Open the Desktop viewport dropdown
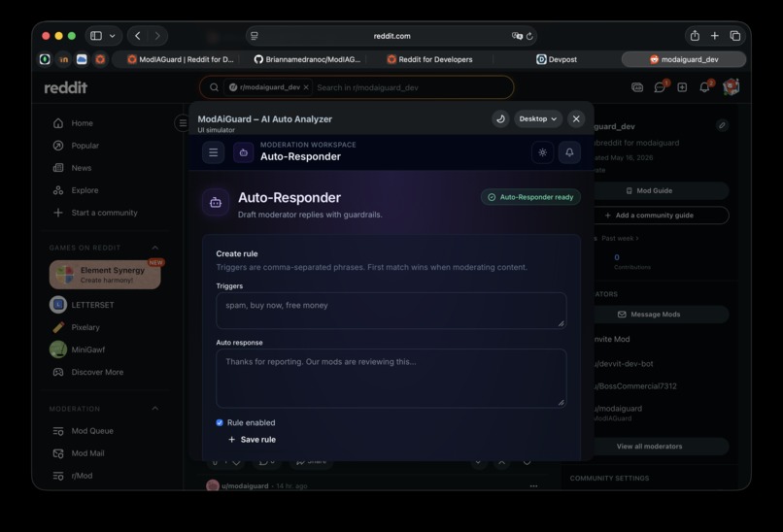The image size is (783, 532). (538, 118)
